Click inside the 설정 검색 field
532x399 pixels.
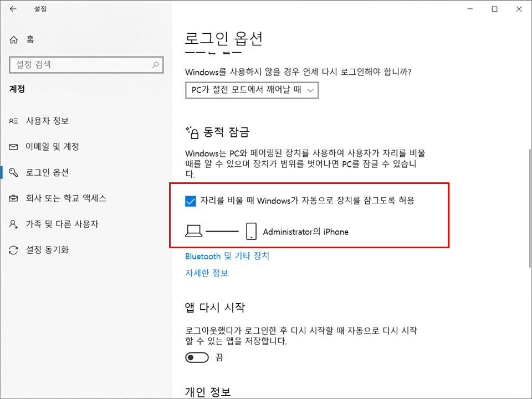(86, 64)
